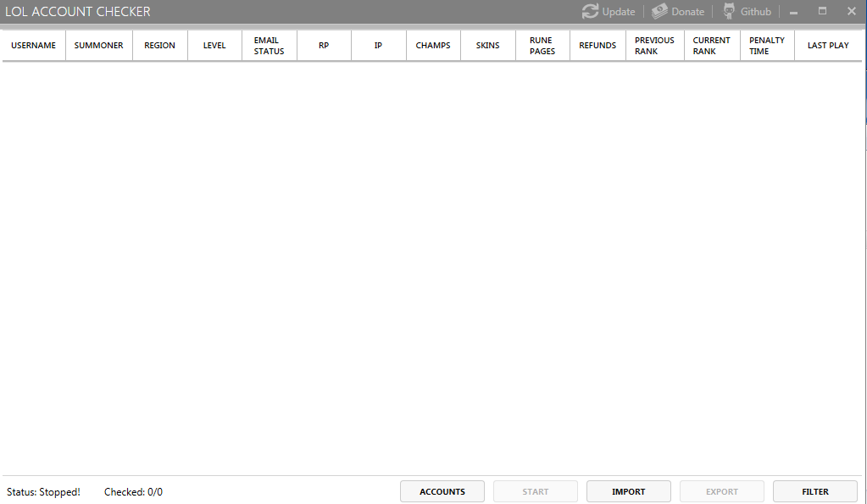The height and width of the screenshot is (504, 867).
Task: Click the Update text link
Action: tap(618, 12)
